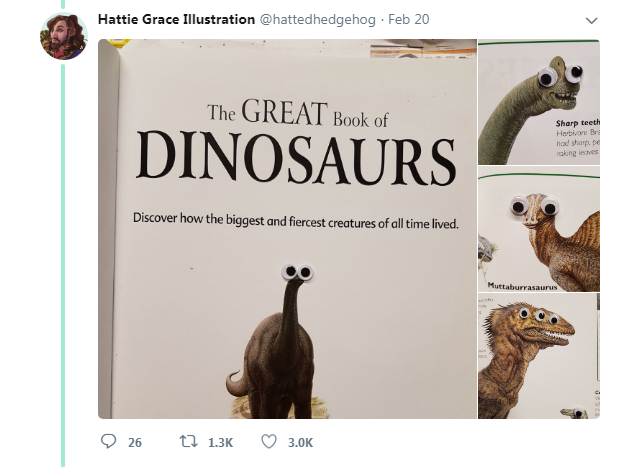Open the tweet's Feb 20 timestamp

click(x=407, y=19)
